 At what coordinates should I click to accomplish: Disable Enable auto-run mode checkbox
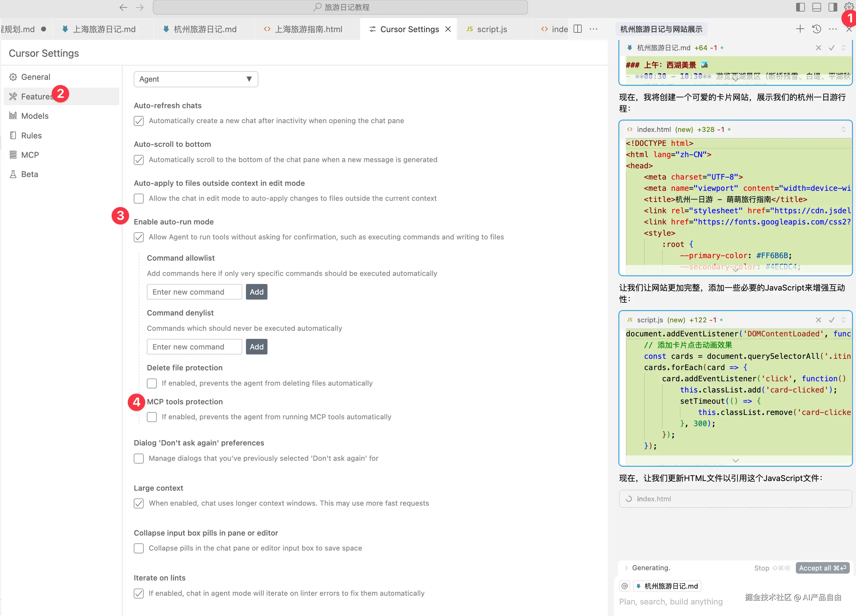[x=139, y=237]
